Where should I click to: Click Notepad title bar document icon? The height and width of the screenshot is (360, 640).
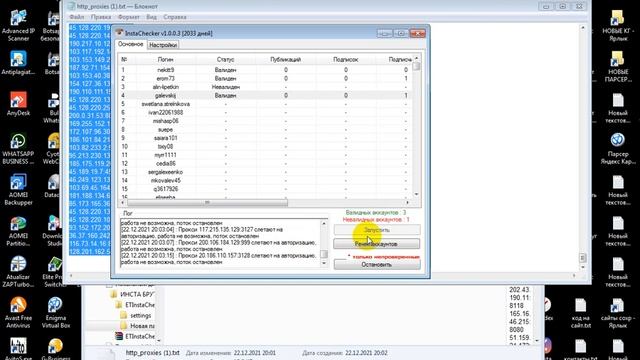click(72, 6)
